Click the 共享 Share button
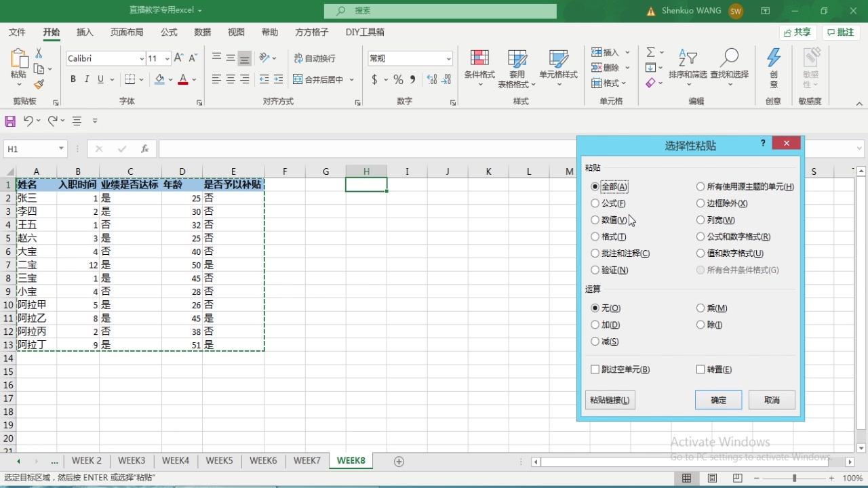 tap(797, 32)
